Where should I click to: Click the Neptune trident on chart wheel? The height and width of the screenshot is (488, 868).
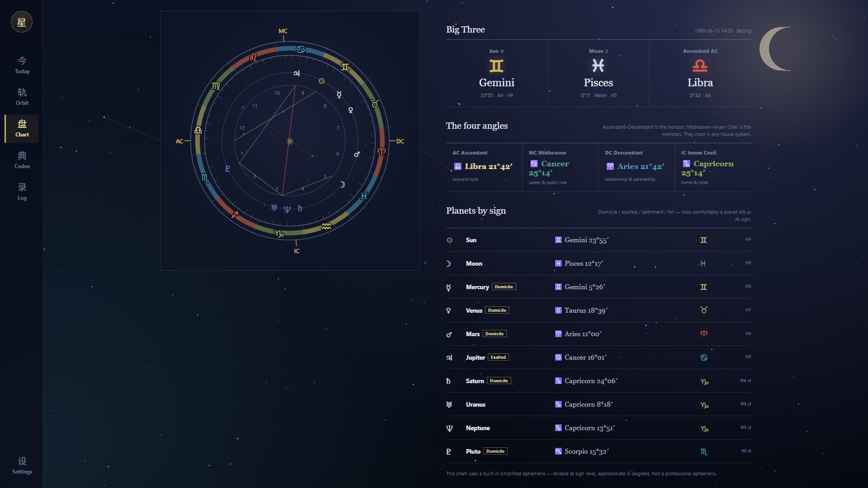pos(287,209)
